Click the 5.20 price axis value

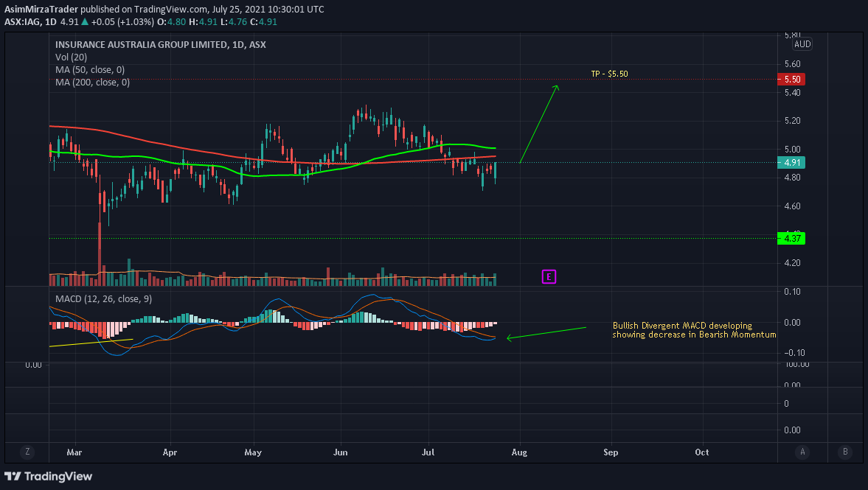click(792, 121)
